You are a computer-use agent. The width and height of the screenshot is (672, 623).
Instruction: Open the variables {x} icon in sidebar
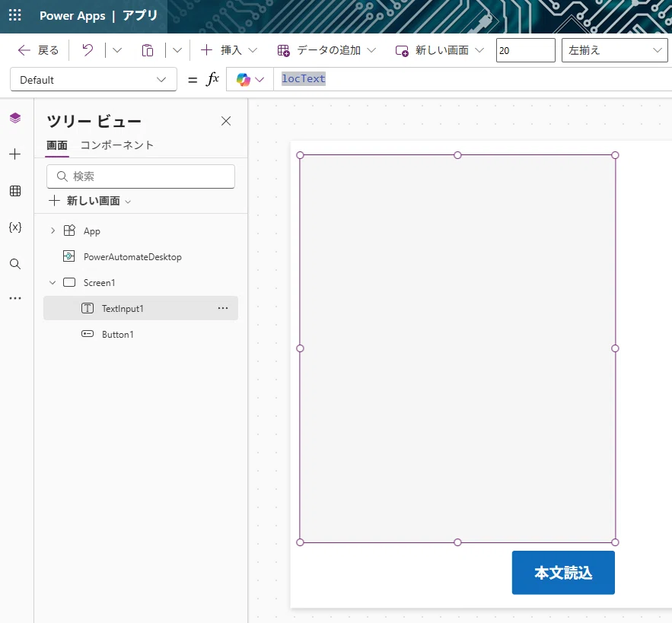[x=15, y=227]
